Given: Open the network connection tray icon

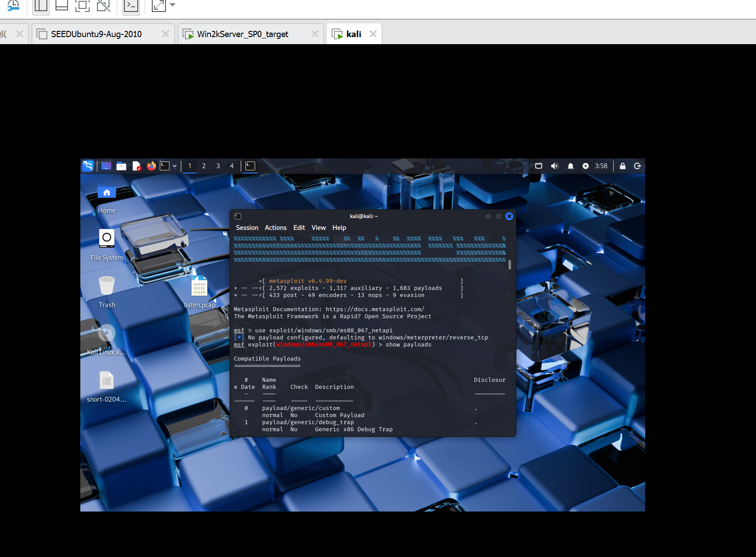Looking at the screenshot, I should click(x=539, y=166).
